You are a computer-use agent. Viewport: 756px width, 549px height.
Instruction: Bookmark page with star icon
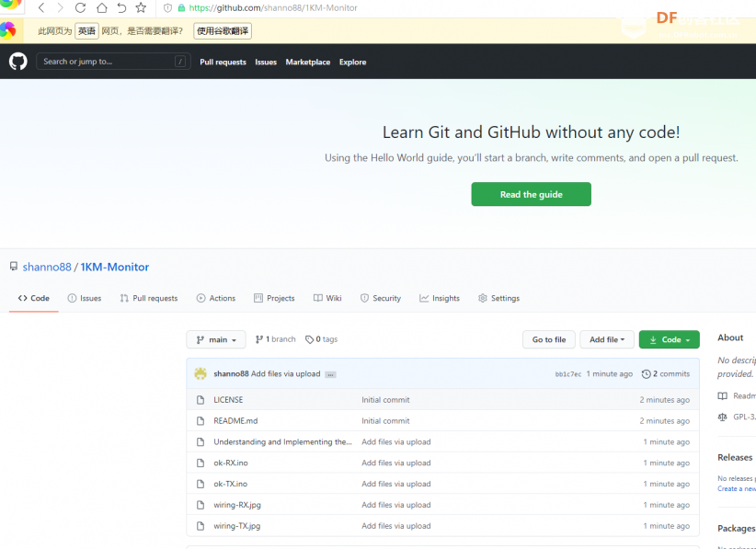click(141, 7)
